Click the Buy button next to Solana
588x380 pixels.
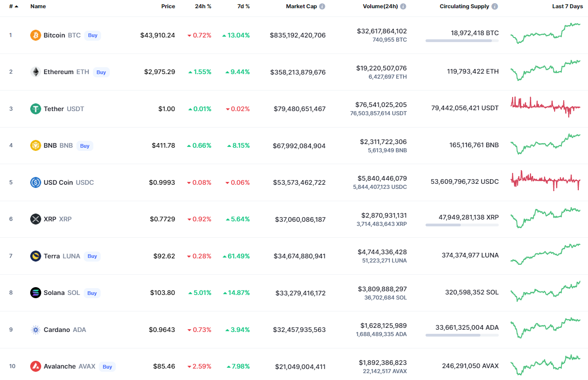pos(92,293)
